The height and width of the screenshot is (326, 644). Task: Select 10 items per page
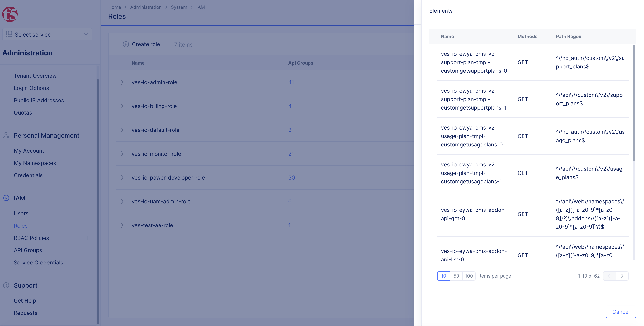(443, 276)
